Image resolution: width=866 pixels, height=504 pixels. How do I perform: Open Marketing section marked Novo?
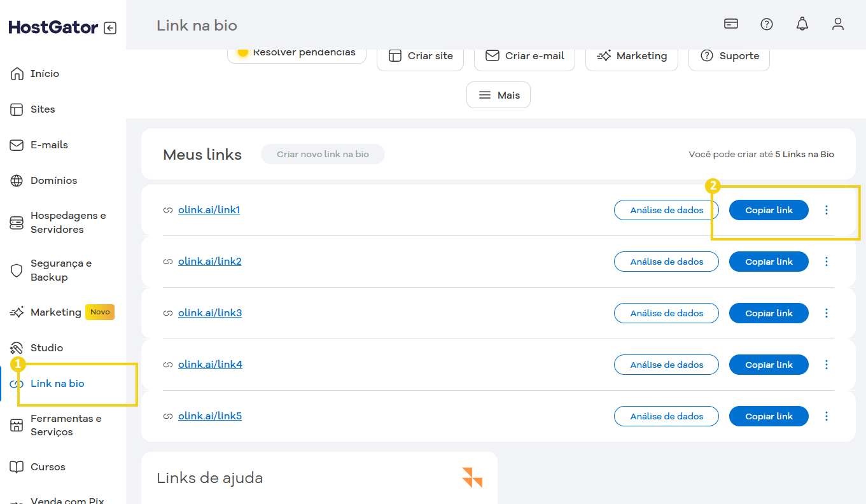56,312
